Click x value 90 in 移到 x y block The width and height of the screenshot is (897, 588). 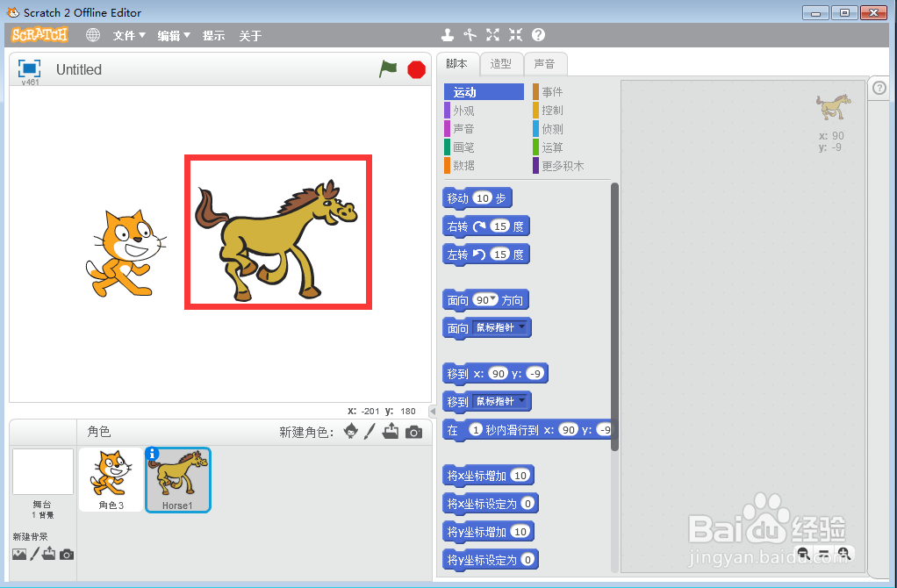coord(499,374)
